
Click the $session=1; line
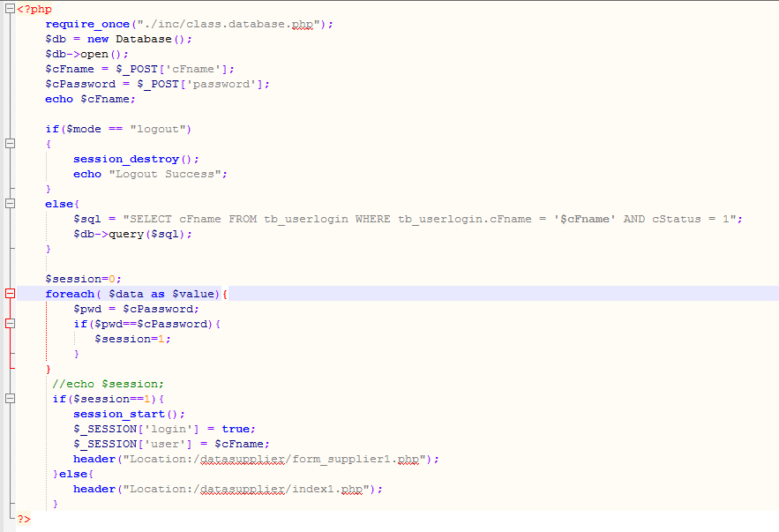132,340
